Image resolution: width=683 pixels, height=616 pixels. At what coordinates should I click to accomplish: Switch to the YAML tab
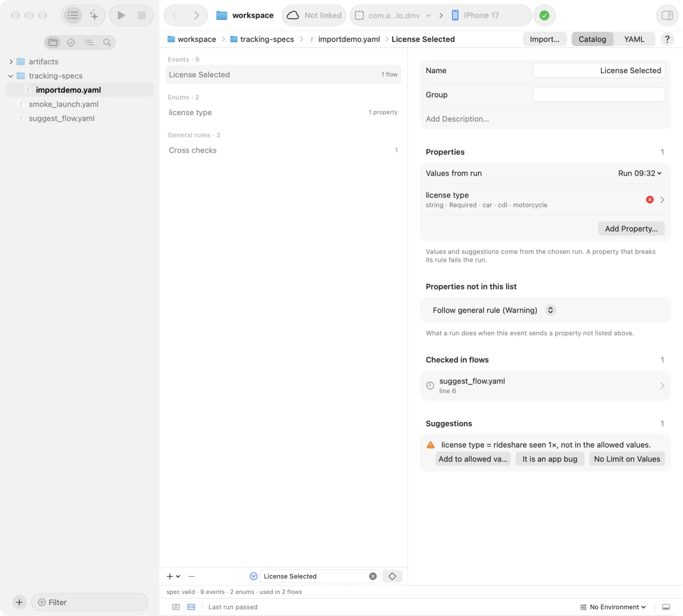pyautogui.click(x=634, y=39)
